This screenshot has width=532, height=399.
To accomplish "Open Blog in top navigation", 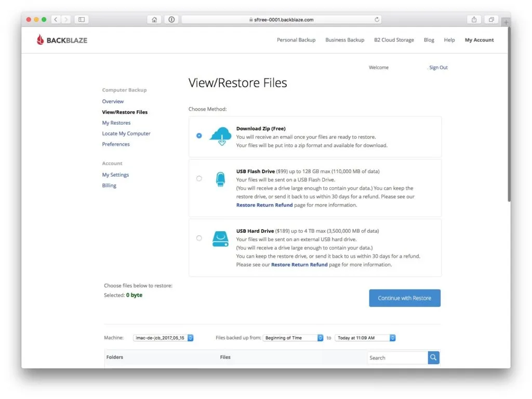I will pos(429,39).
